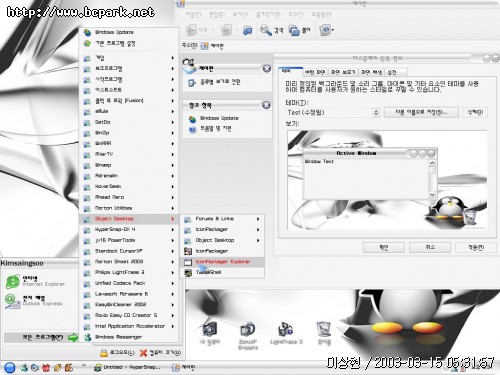500x375 pixels.
Task: Click the Save As button beside theme dropdown
Action: click(421, 112)
